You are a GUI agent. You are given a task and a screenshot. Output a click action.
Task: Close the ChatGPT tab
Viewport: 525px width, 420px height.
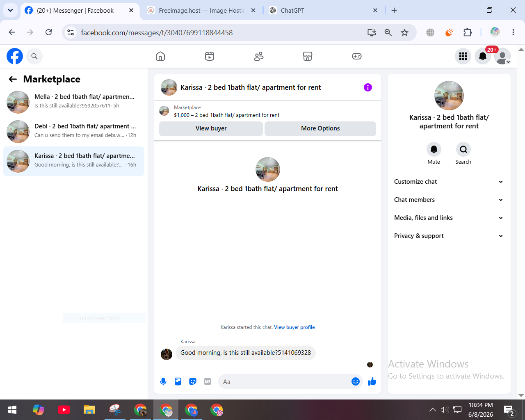(x=375, y=11)
